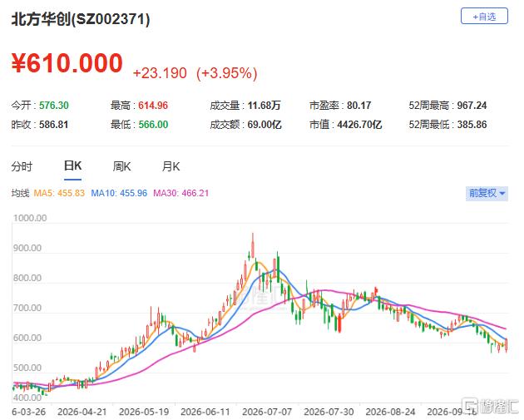Click the MA10: 455.96 indicator label

point(119,193)
